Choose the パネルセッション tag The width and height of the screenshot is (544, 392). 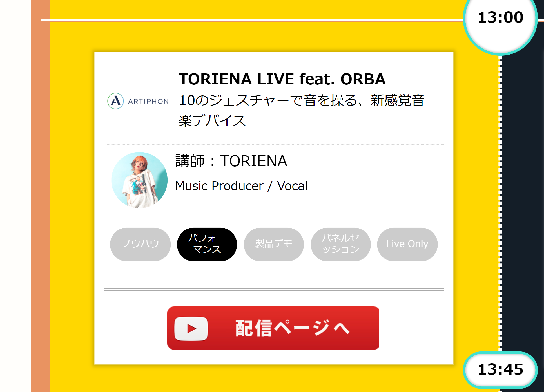[341, 244]
